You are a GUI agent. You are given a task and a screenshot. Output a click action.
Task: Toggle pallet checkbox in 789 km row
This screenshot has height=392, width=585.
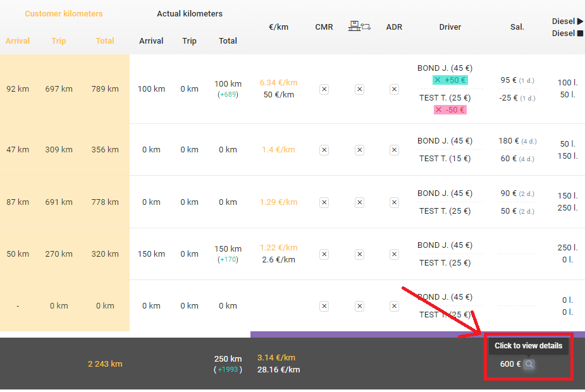359,90
